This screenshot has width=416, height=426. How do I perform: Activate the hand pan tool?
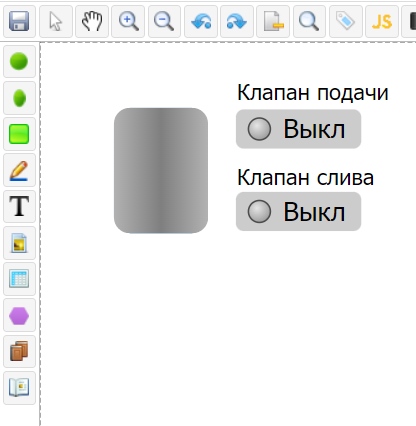92,21
